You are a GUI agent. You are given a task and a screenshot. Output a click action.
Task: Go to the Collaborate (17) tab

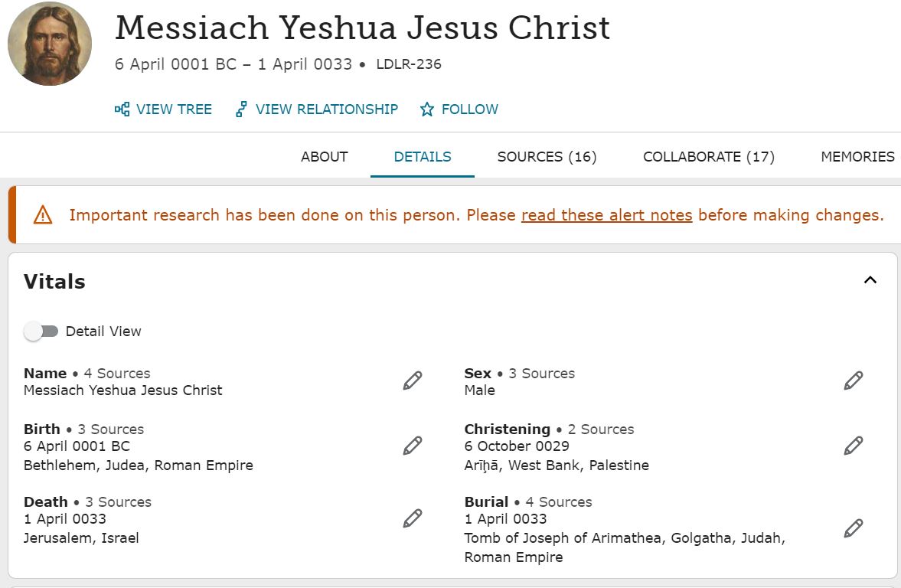click(x=708, y=157)
